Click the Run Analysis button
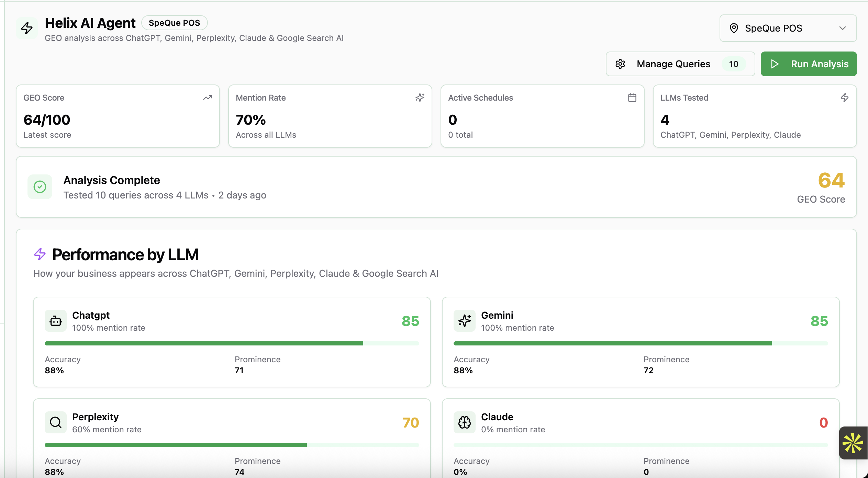Image resolution: width=868 pixels, height=478 pixels. coord(808,64)
